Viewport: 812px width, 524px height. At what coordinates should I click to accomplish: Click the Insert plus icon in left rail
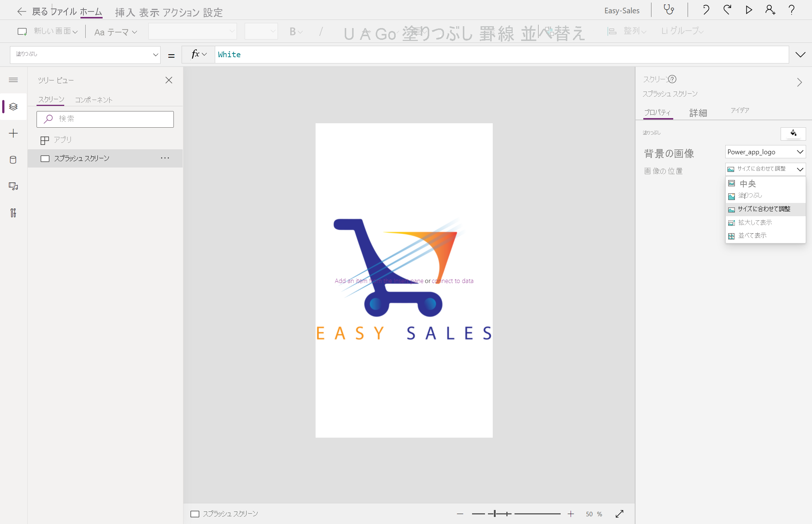pyautogui.click(x=13, y=133)
